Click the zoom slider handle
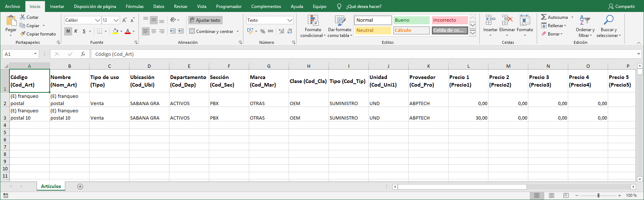 coord(598,196)
